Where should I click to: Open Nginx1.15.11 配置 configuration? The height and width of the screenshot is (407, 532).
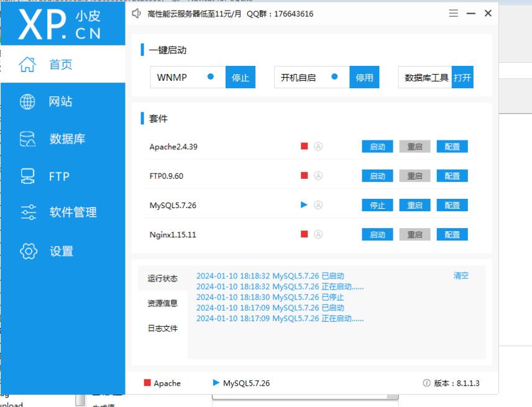(452, 234)
